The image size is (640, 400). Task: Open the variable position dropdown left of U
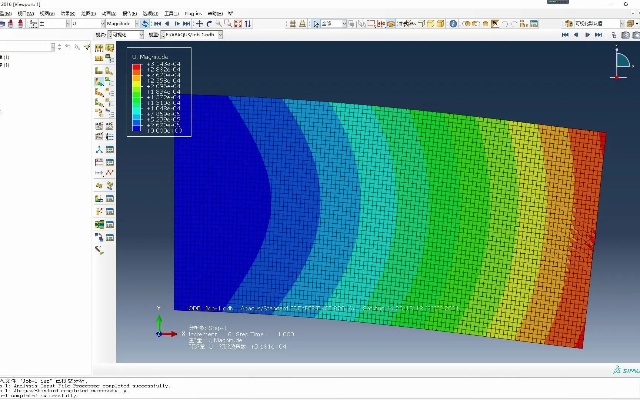(x=54, y=24)
